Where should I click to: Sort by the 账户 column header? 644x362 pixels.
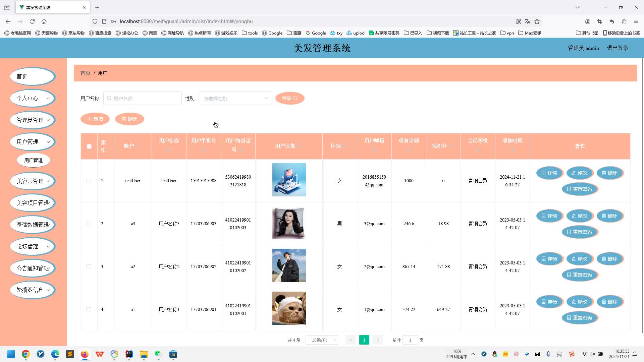click(x=132, y=146)
